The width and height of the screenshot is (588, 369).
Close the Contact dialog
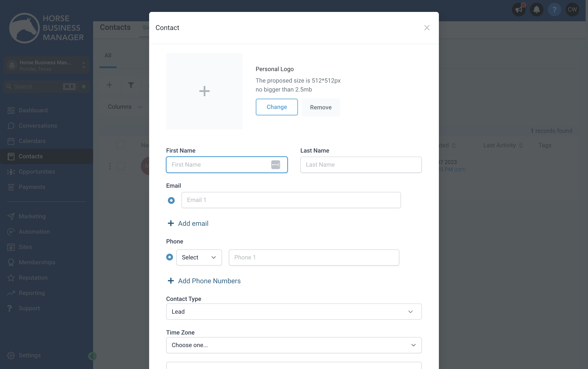[427, 28]
